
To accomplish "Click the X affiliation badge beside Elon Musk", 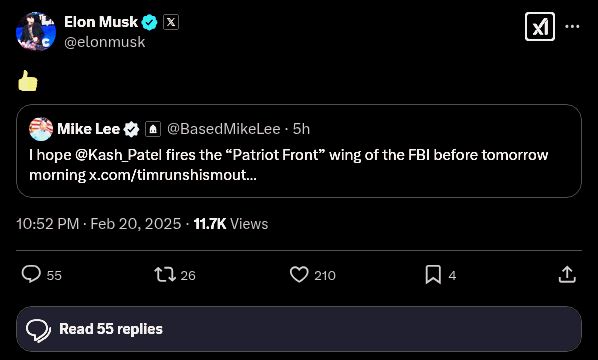I will 171,22.
